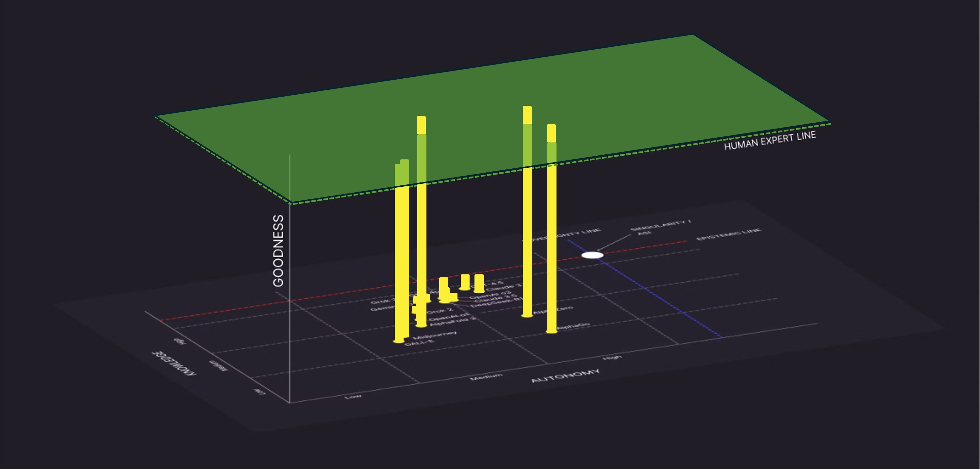980x469 pixels.
Task: Click the Medium tick on Autonomy axis
Action: click(x=486, y=377)
